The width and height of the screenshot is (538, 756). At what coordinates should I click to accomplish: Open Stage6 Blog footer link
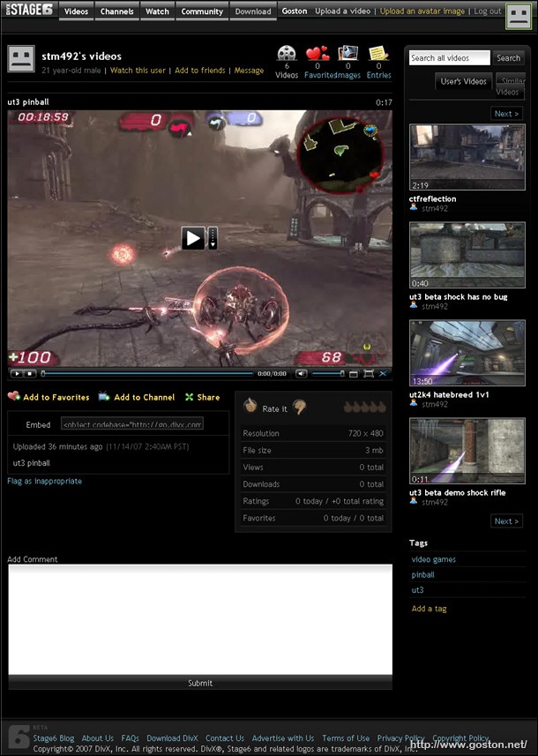point(54,738)
